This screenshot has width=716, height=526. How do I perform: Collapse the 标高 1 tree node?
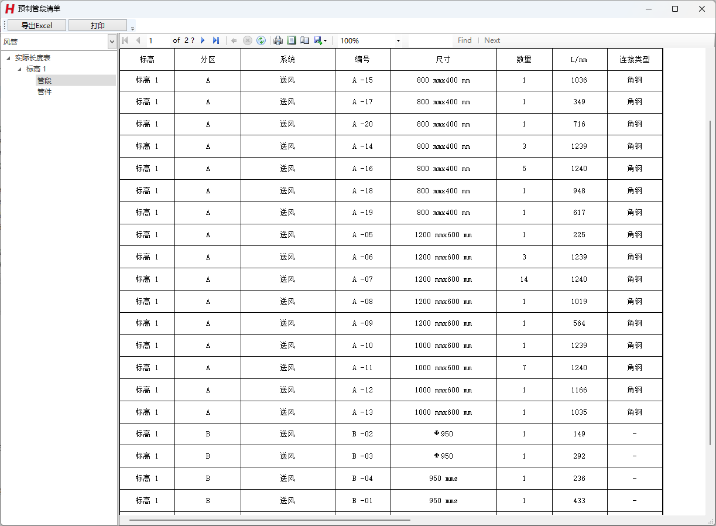19,69
